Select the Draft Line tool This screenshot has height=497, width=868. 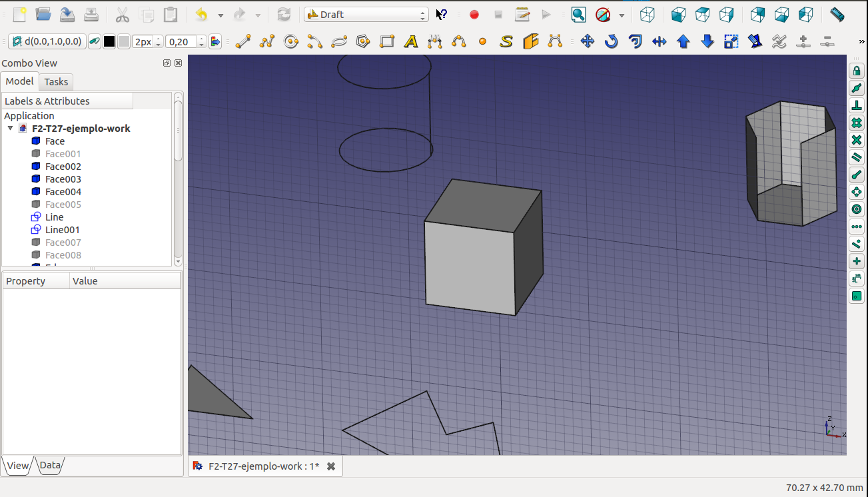[x=243, y=41]
